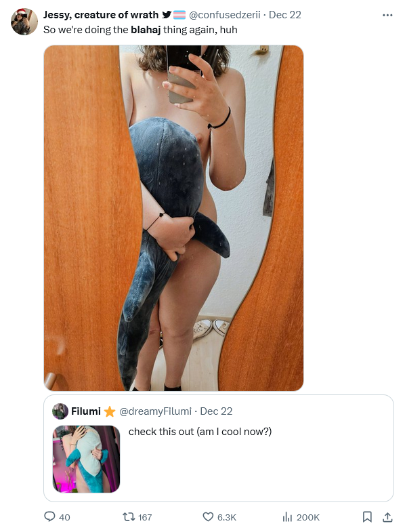
Task: Click the reply speech bubble icon
Action: tap(49, 516)
